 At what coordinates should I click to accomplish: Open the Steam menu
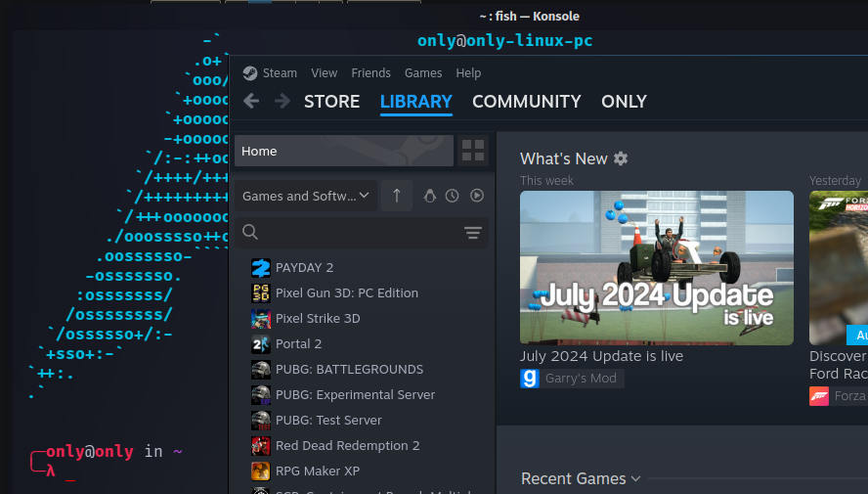pyautogui.click(x=280, y=73)
